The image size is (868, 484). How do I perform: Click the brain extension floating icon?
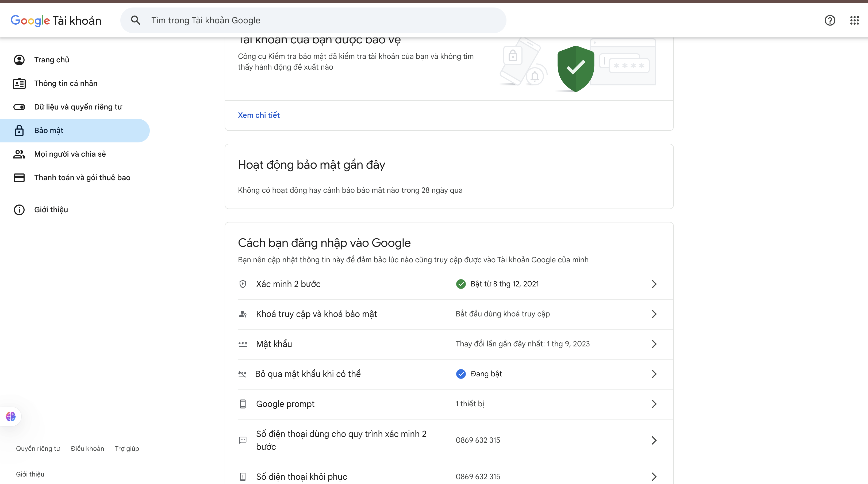point(10,416)
